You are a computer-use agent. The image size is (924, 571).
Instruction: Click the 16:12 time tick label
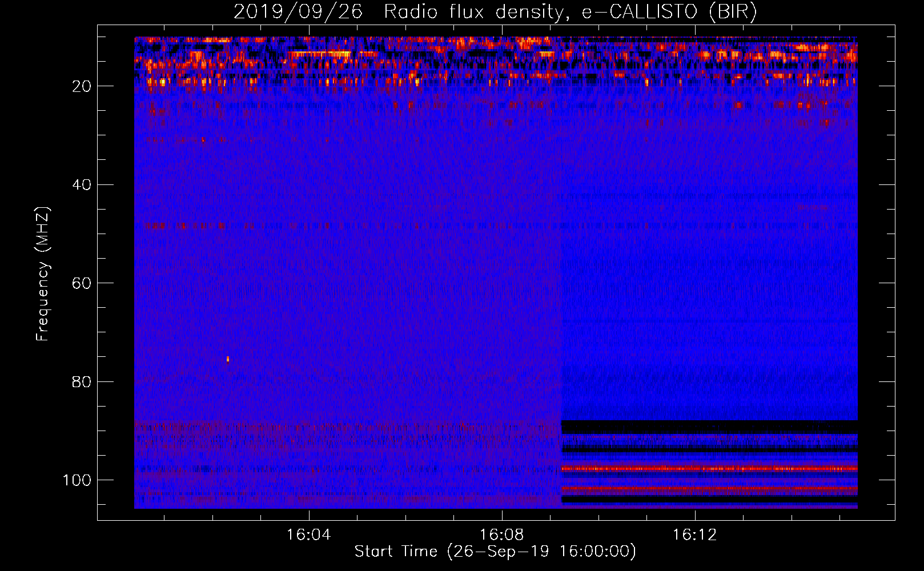click(x=694, y=535)
